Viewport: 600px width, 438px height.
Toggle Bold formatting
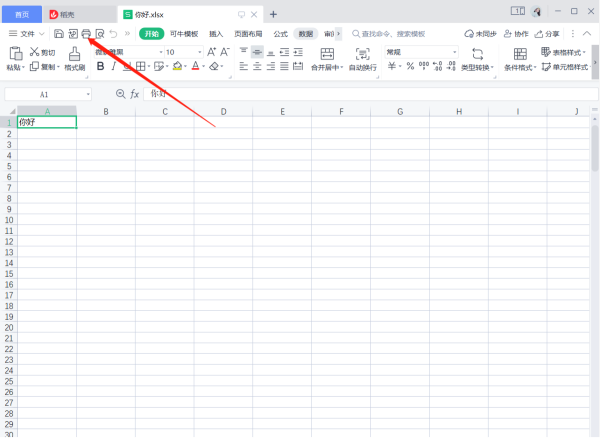99,67
